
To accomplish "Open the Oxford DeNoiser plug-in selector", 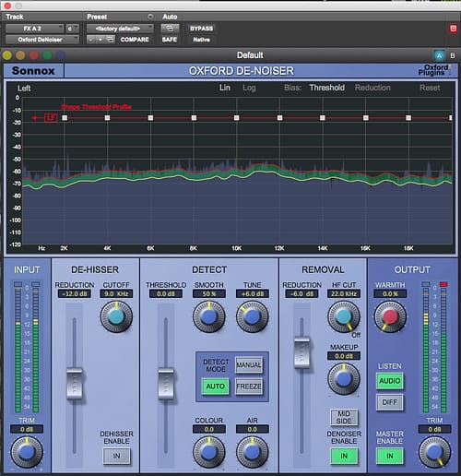I will pyautogui.click(x=42, y=40).
